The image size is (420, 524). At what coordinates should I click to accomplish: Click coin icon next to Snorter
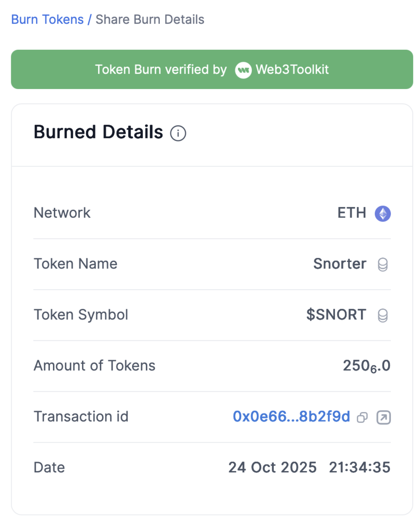[383, 265]
